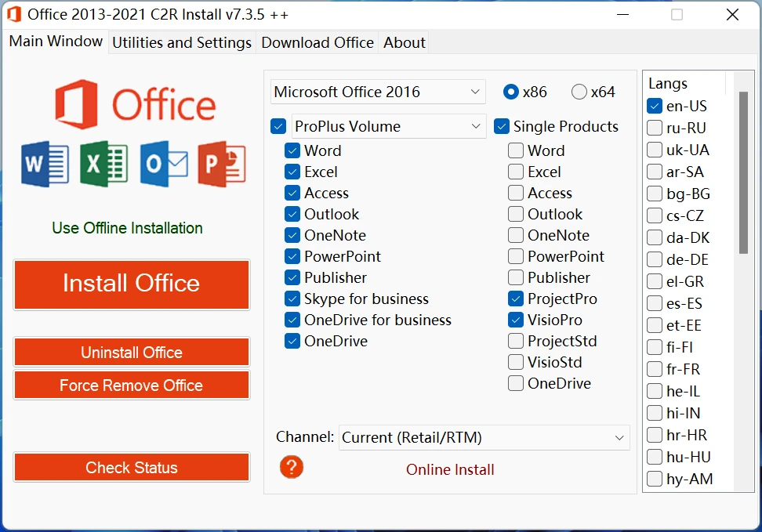Screen dimensions: 762x532
Task: Check Word under Single Products
Action: (516, 150)
